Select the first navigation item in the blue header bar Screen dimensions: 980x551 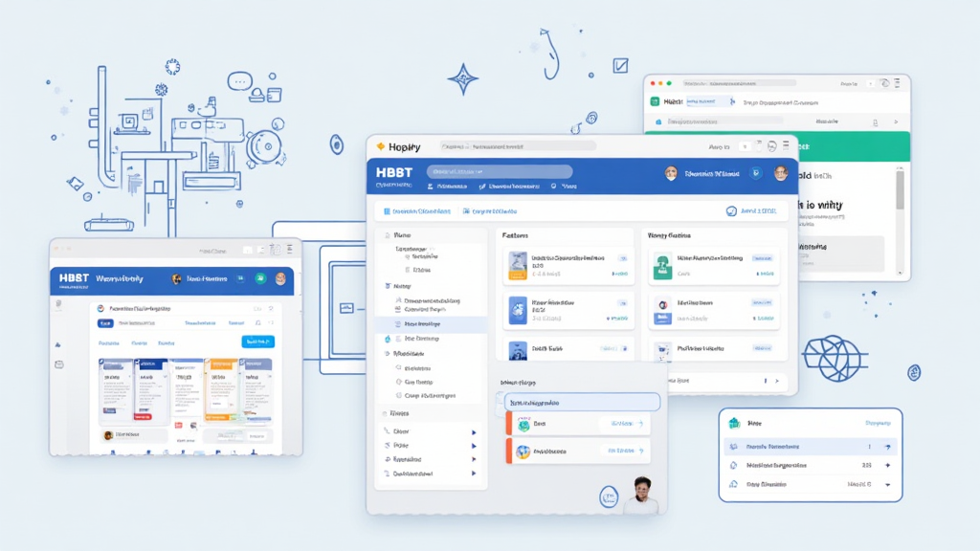pos(448,187)
